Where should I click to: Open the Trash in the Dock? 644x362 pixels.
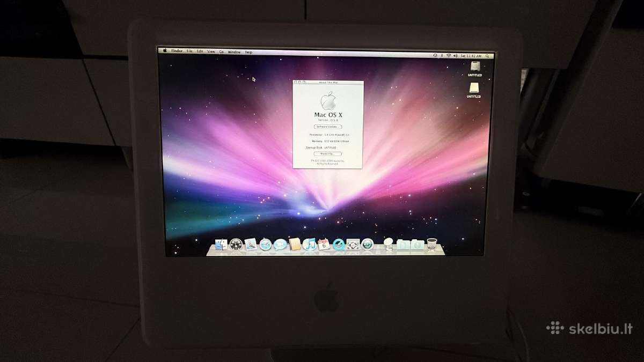(432, 244)
